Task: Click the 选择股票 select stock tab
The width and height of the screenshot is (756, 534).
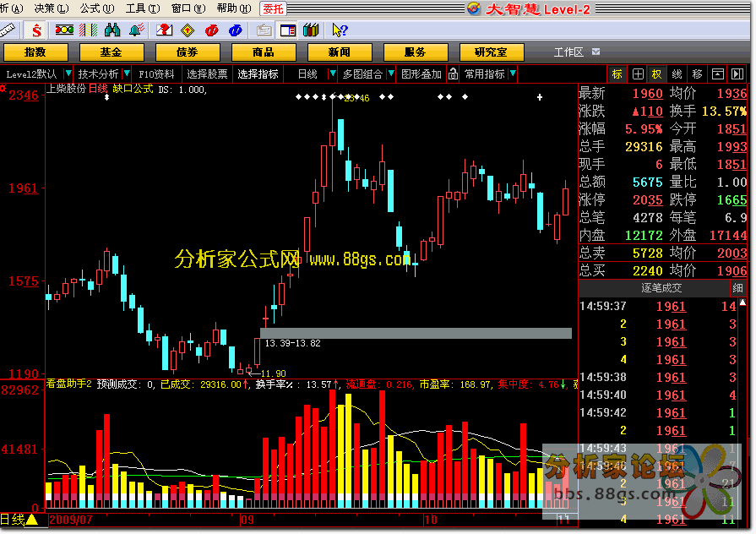Action: click(207, 74)
